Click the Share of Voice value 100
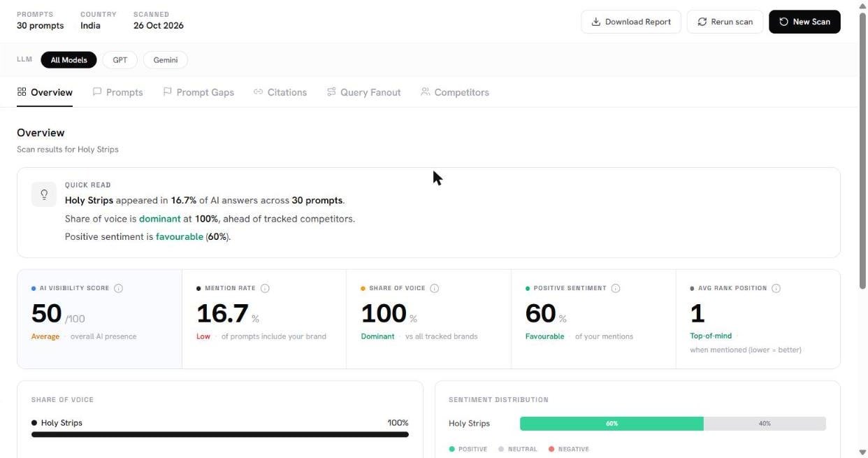This screenshot has height=458, width=868. pyautogui.click(x=384, y=313)
